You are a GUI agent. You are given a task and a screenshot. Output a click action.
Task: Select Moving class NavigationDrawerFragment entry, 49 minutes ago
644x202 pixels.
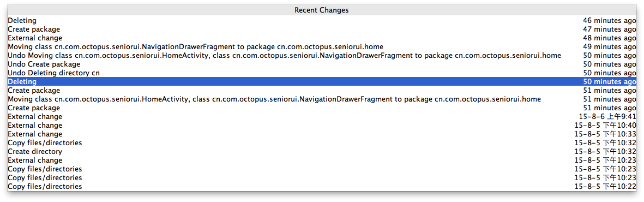coord(322,46)
